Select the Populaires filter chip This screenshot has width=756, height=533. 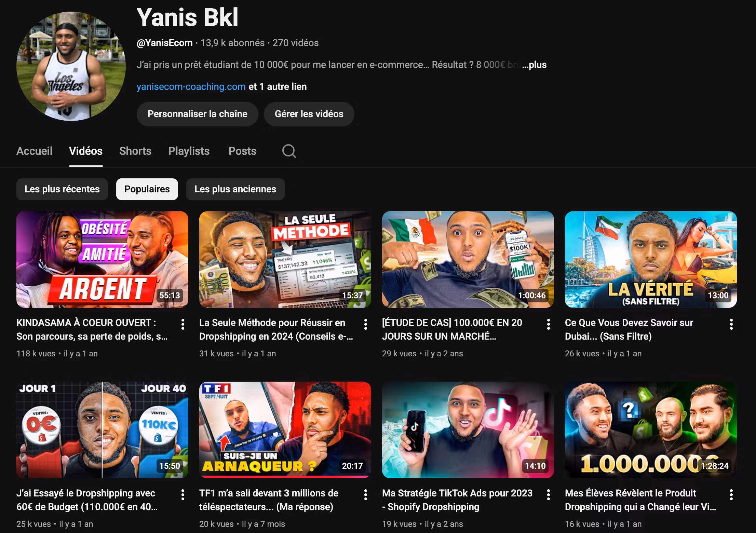pos(147,189)
